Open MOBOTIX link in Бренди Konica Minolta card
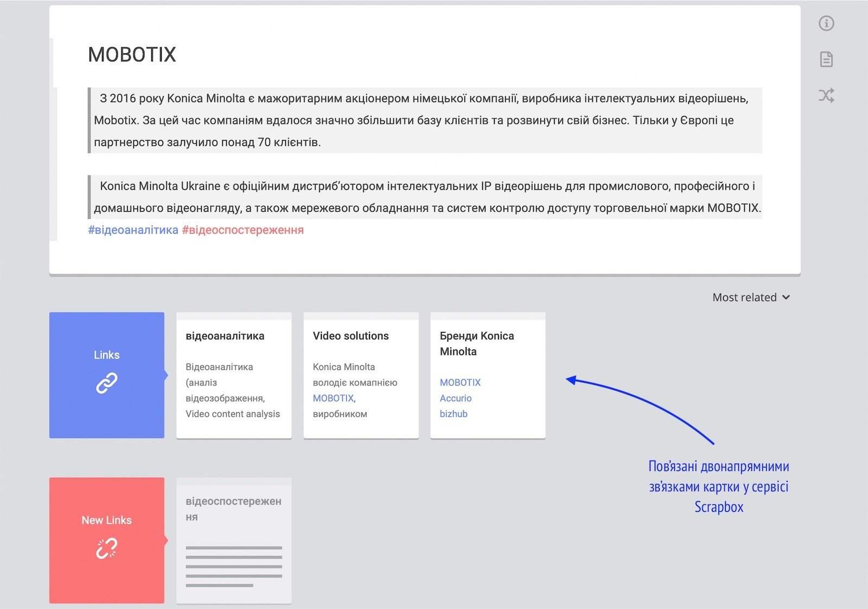This screenshot has height=609, width=868. click(460, 383)
